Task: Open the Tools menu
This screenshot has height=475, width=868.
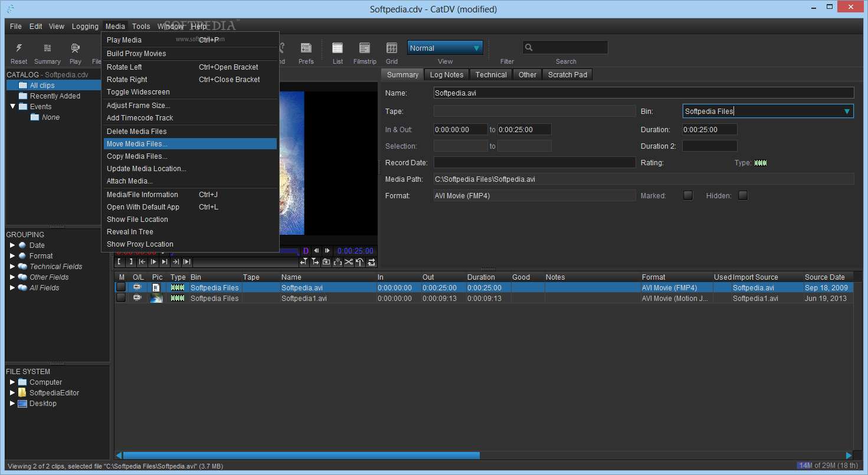Action: 141,27
